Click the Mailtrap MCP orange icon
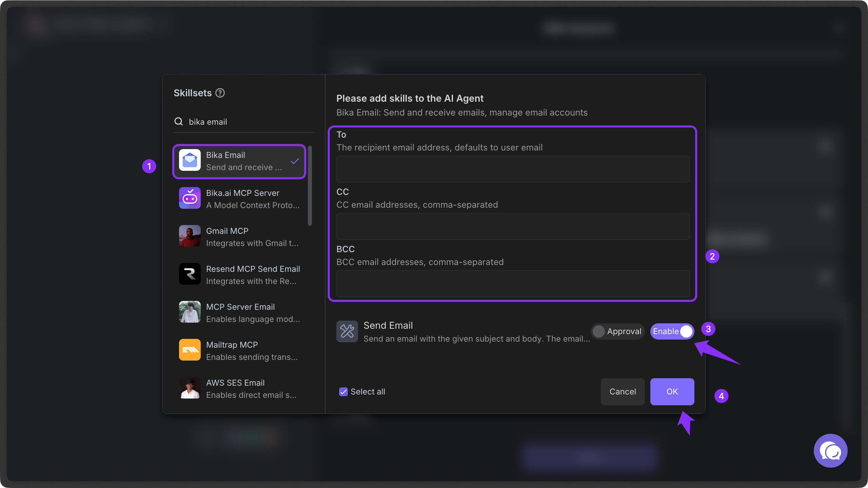The image size is (868, 488). (190, 350)
